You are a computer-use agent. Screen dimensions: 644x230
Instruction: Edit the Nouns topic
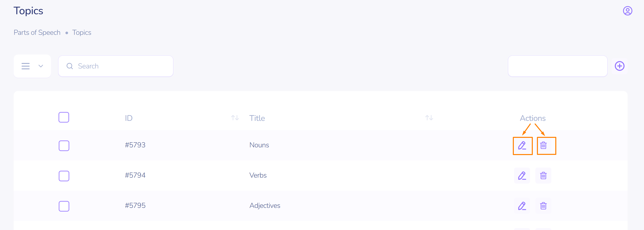(x=522, y=146)
